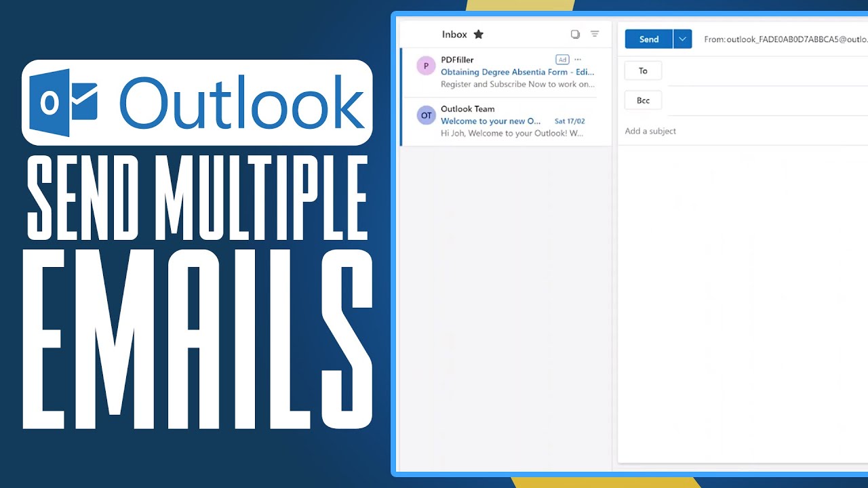The image size is (868, 488).
Task: Click the Ad badge on PDFfiller message
Action: point(562,60)
